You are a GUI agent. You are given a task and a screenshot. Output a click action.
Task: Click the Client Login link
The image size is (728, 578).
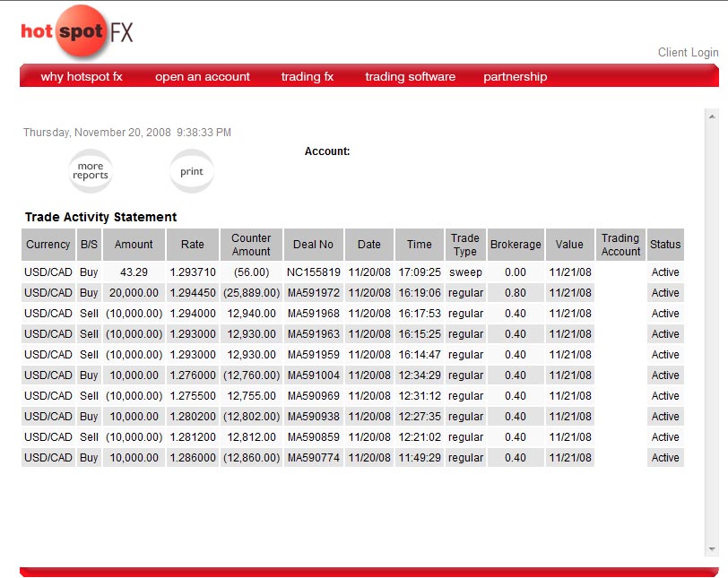click(688, 52)
